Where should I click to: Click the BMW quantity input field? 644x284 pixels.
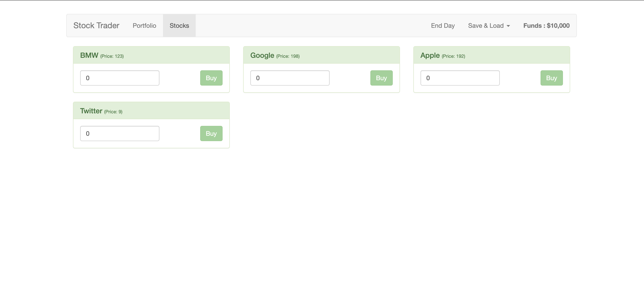click(x=120, y=78)
